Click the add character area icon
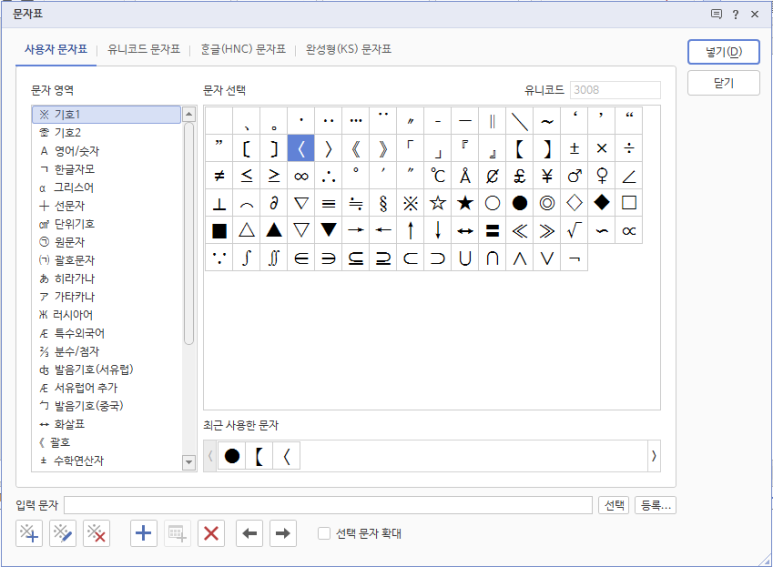This screenshot has height=567, width=773. pos(29,533)
